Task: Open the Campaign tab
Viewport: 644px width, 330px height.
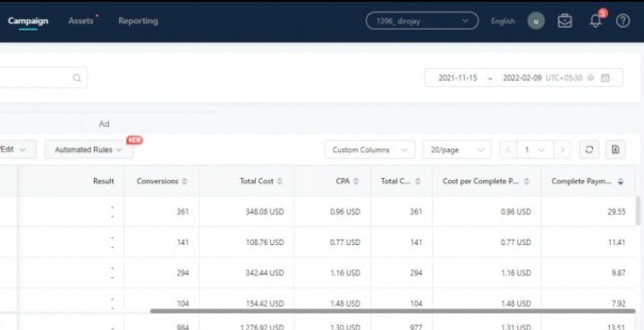Action: 28,21
